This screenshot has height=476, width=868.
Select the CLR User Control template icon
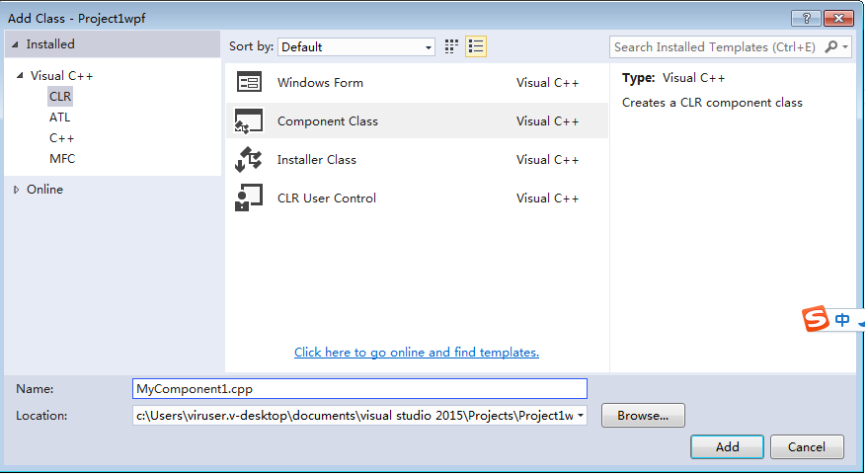249,198
